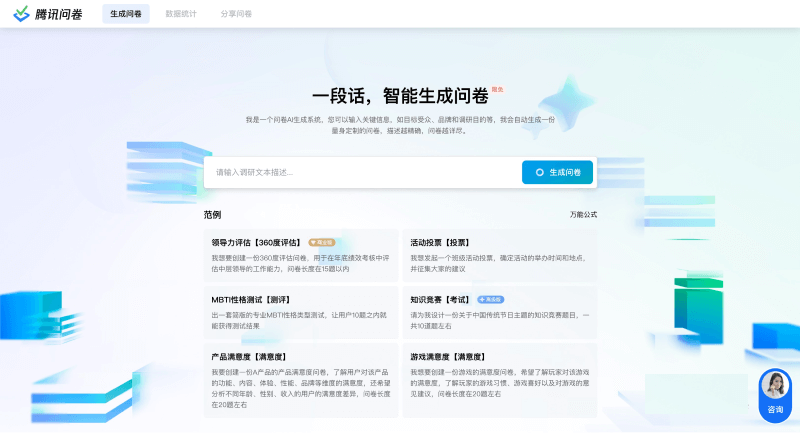Viewport: 800px width, 433px height.
Task: Open the 数据统计 tab
Action: click(181, 14)
